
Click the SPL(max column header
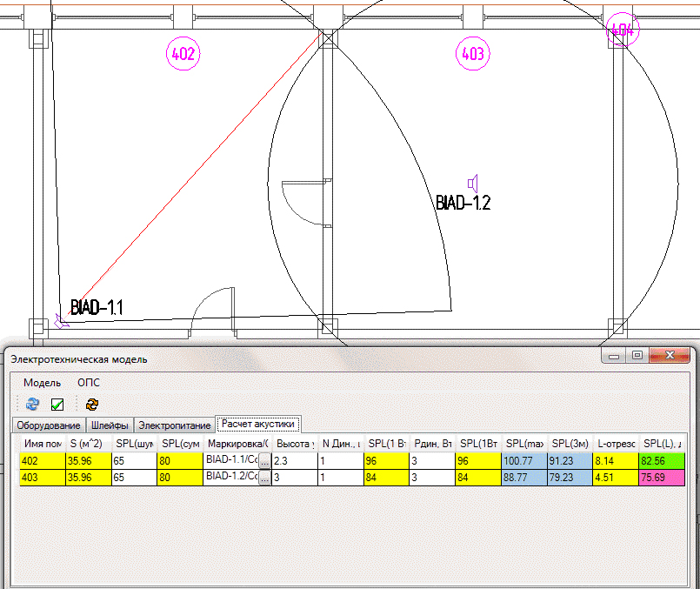click(x=524, y=444)
